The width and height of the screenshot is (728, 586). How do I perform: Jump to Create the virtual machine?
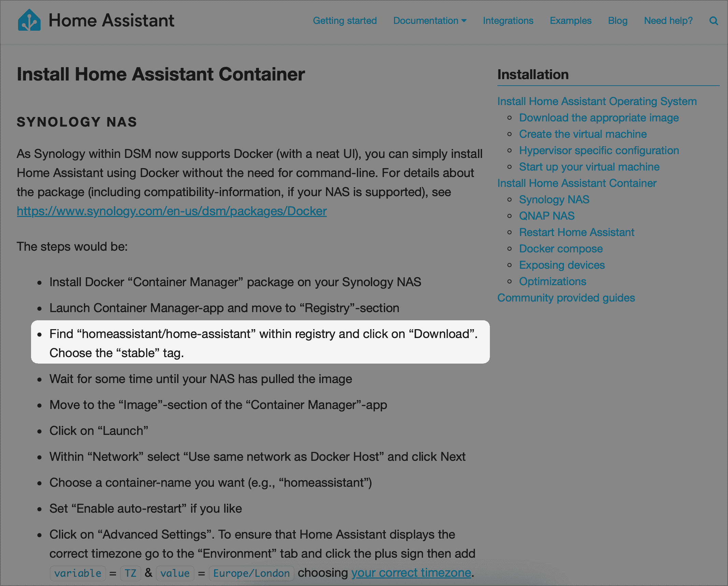point(583,134)
